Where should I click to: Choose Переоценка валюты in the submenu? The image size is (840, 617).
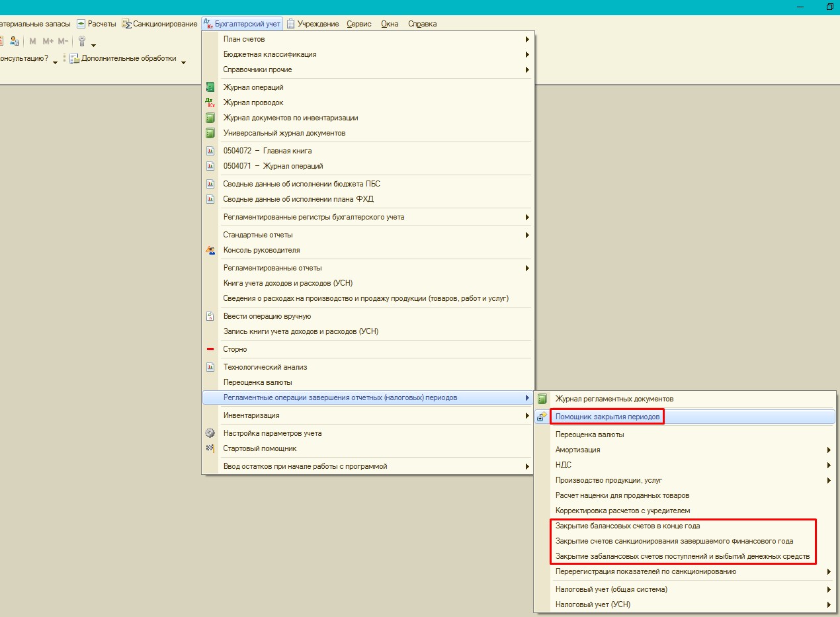click(x=589, y=434)
